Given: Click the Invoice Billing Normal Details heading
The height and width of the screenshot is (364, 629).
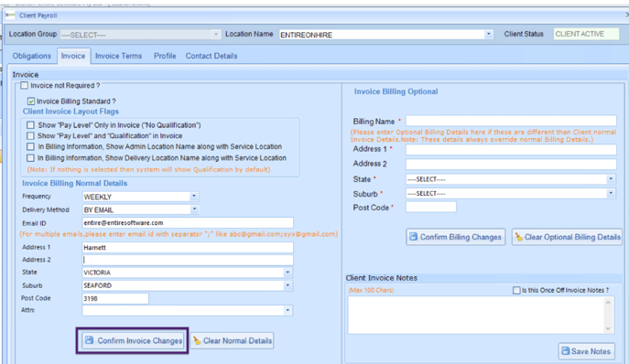Looking at the screenshot, I should pyautogui.click(x=74, y=183).
